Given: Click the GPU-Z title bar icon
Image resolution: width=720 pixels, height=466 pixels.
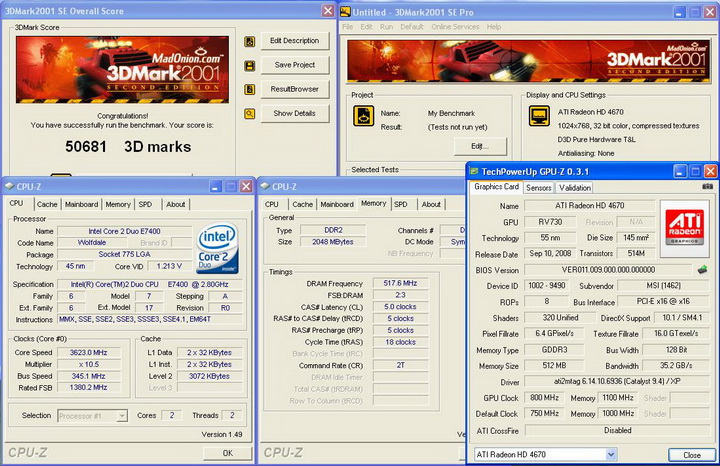Looking at the screenshot, I should click(x=474, y=171).
